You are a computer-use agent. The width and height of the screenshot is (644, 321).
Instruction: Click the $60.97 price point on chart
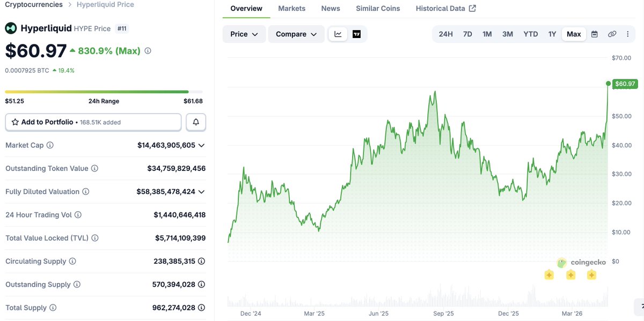click(x=608, y=84)
